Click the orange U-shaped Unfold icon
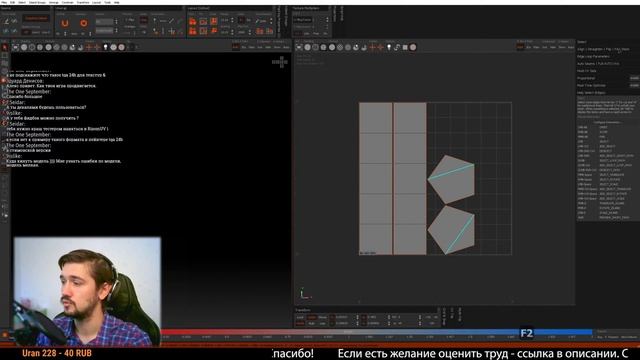Viewport: 640px width, 360px height. pos(65,23)
